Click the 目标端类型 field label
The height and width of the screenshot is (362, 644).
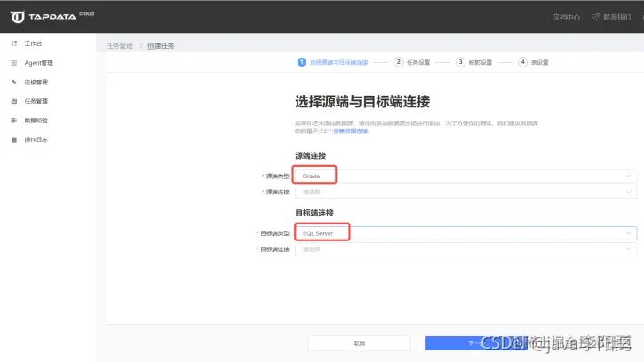pyautogui.click(x=274, y=233)
